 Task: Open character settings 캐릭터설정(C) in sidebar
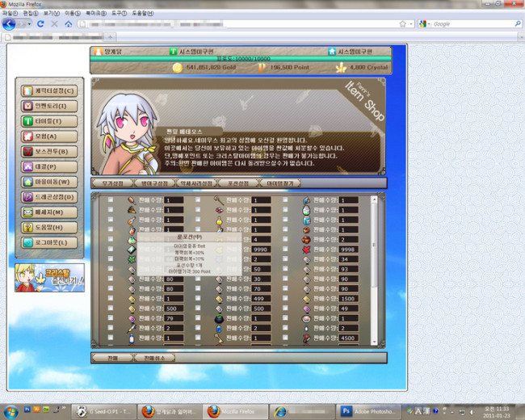tap(49, 90)
